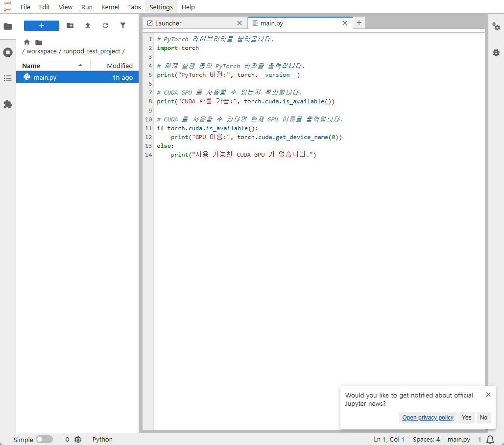
Task: Open the File menu
Action: [x=25, y=7]
